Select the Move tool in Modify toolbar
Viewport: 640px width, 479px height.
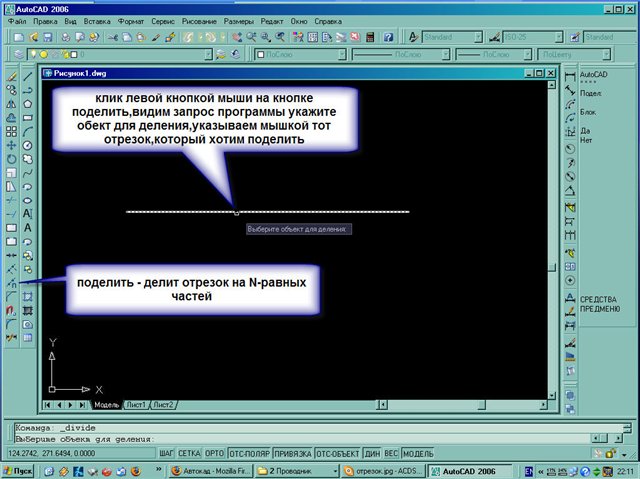pos(10,144)
